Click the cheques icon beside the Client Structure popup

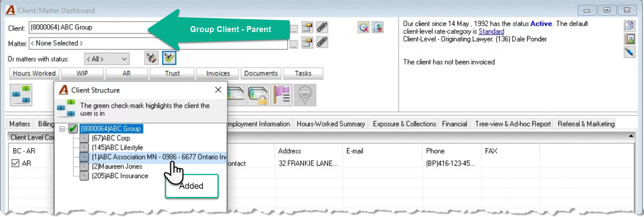(236, 95)
